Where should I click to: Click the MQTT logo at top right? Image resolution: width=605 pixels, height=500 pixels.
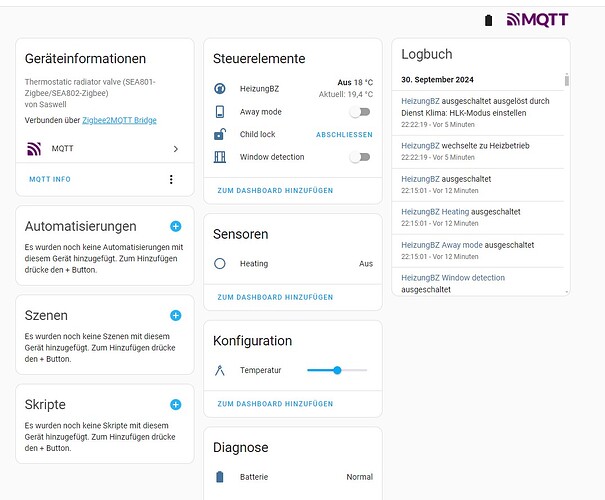(537, 20)
